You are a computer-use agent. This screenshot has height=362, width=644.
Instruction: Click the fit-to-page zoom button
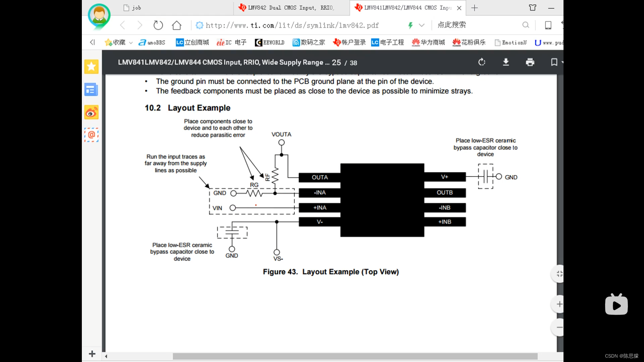559,274
